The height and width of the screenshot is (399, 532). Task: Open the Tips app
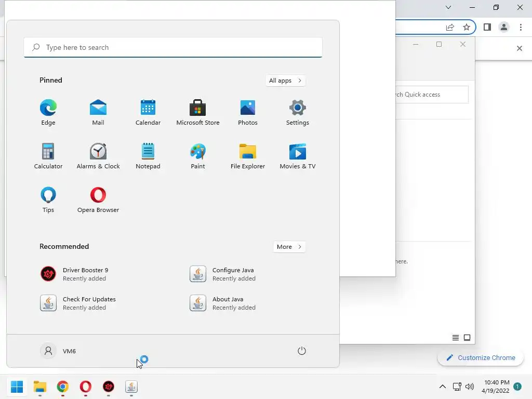point(48,199)
